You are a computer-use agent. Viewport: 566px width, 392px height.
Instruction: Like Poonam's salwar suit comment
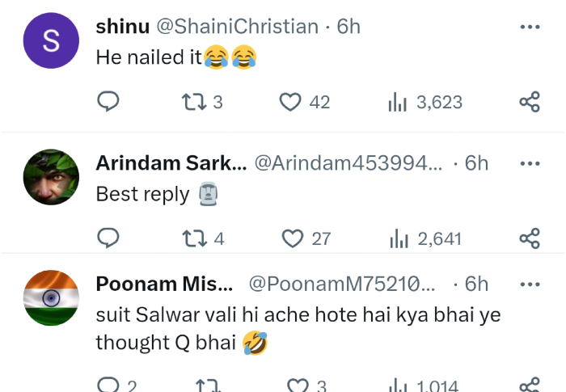(298, 386)
